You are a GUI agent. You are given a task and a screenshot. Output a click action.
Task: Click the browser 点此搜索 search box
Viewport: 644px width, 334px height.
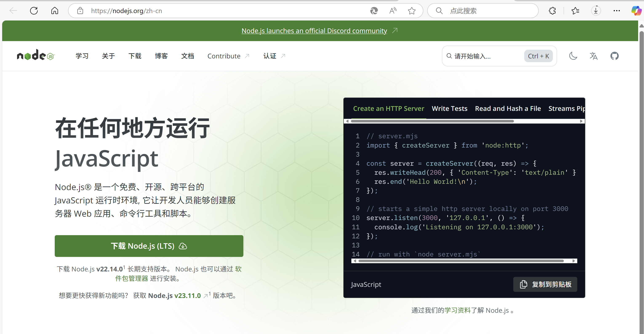click(x=483, y=11)
